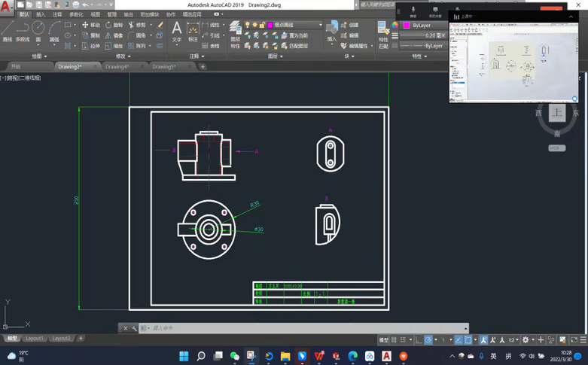Open the Insert (插入) ribbon tab

click(x=41, y=14)
